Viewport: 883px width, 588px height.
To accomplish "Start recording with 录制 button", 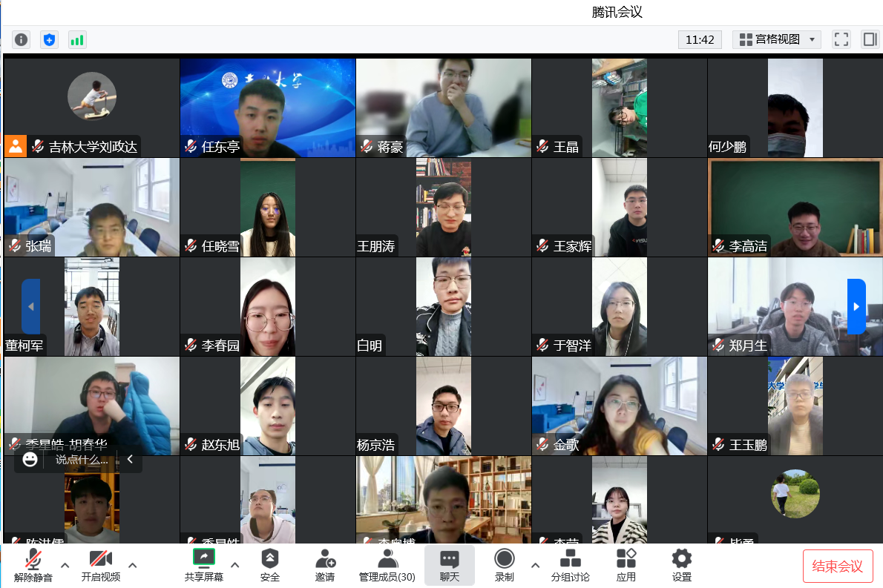I will click(x=505, y=565).
